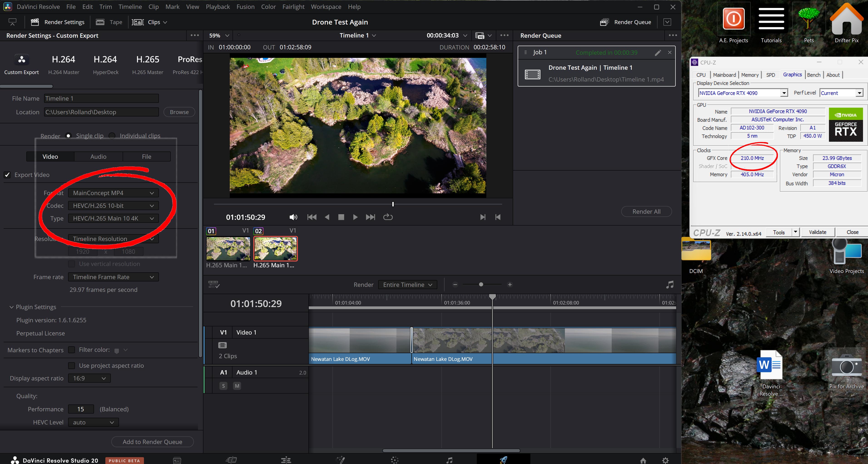Open the Memory tab in CPU-Z
The height and width of the screenshot is (464, 868).
(x=750, y=75)
